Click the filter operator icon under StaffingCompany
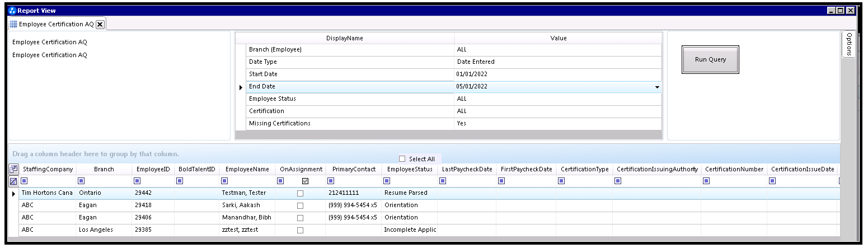The height and width of the screenshot is (248, 868). point(24,181)
